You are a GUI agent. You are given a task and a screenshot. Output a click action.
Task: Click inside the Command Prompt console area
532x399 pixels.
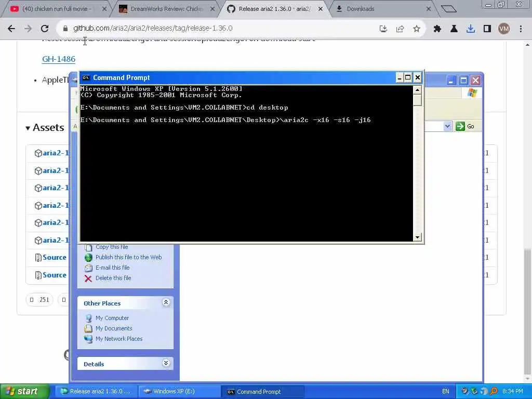click(246, 163)
